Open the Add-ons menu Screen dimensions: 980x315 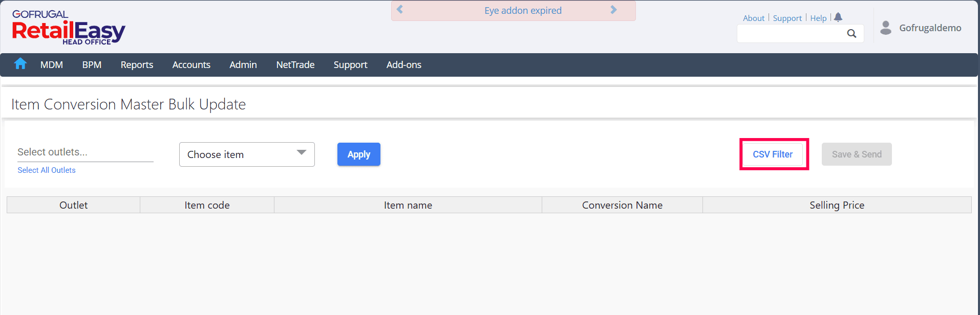[403, 65]
